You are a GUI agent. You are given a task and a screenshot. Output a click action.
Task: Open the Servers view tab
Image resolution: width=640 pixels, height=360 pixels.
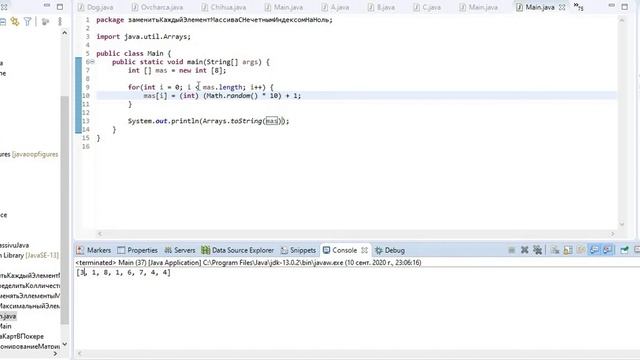click(x=180, y=250)
